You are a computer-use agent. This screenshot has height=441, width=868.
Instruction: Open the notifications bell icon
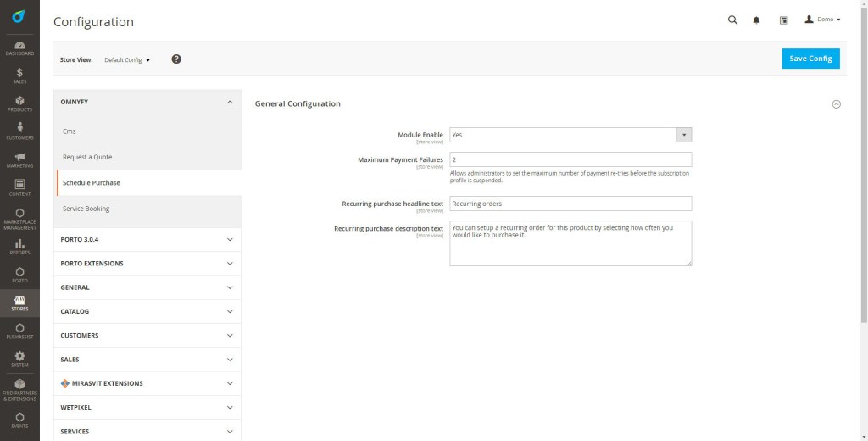click(x=757, y=20)
